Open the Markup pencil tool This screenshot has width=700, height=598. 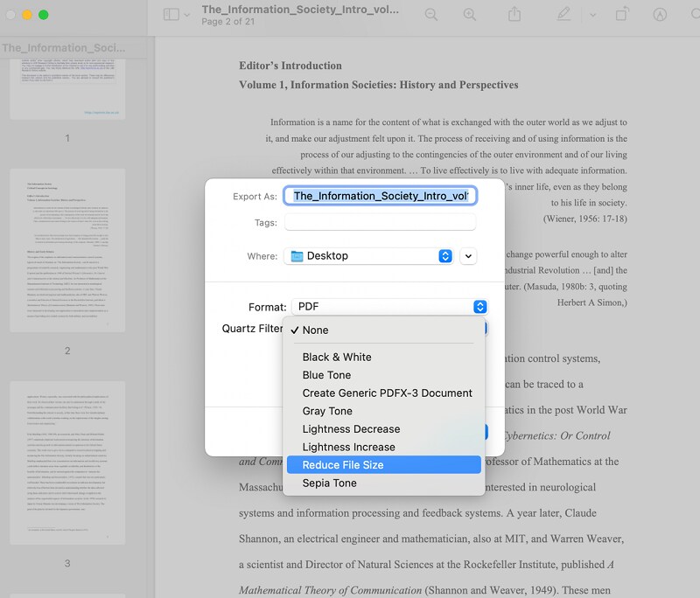[x=562, y=15]
